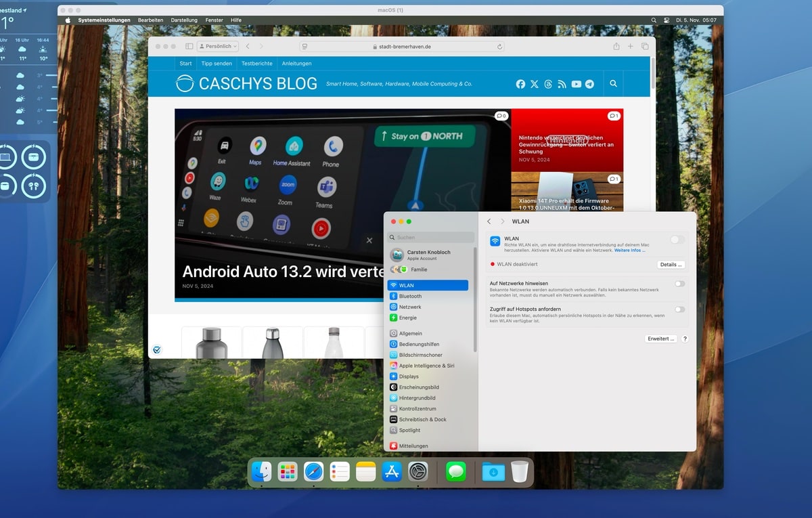This screenshot has height=518, width=812.
Task: Click the X icon on Caschys Blog
Action: point(535,84)
